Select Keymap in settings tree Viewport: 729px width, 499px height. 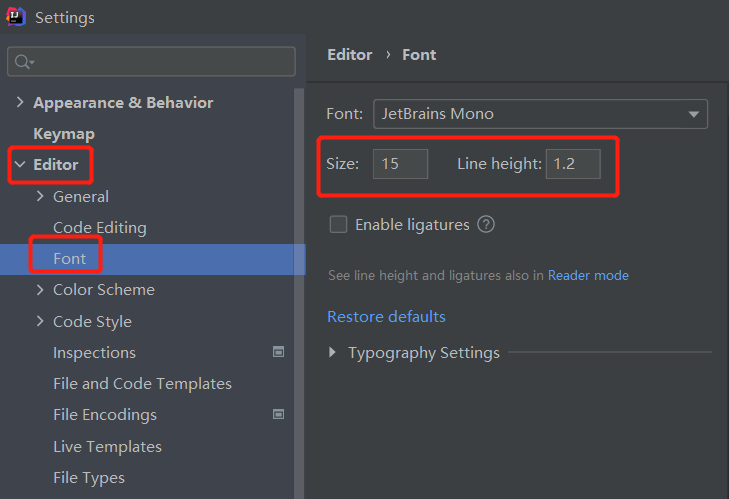64,134
